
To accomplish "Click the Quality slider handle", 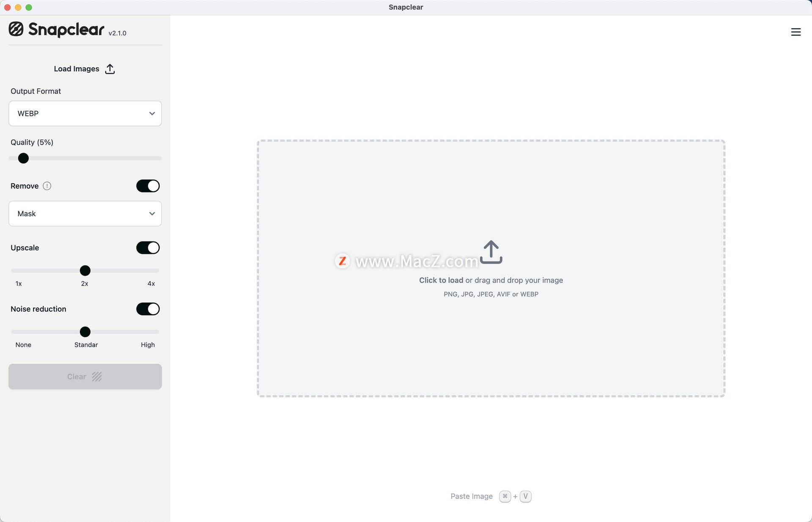I will coord(23,158).
